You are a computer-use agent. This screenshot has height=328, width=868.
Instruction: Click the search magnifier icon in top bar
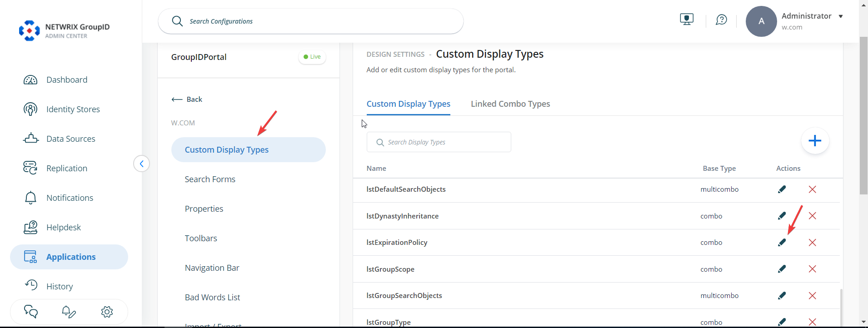click(x=177, y=21)
